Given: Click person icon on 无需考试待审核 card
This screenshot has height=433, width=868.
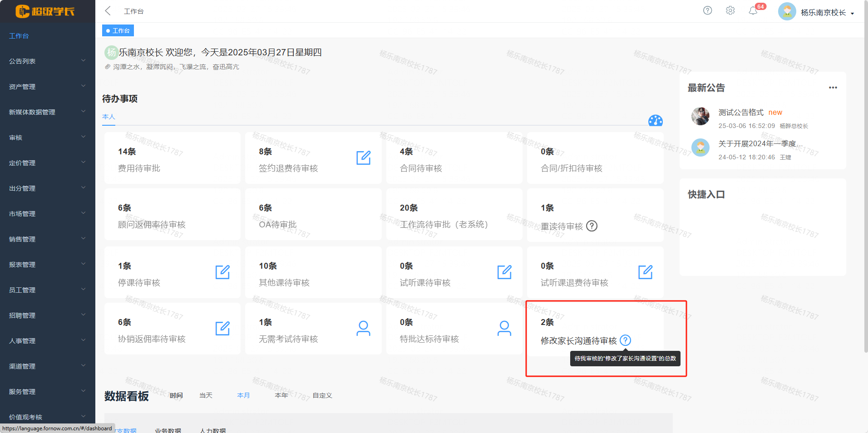Looking at the screenshot, I should [363, 328].
